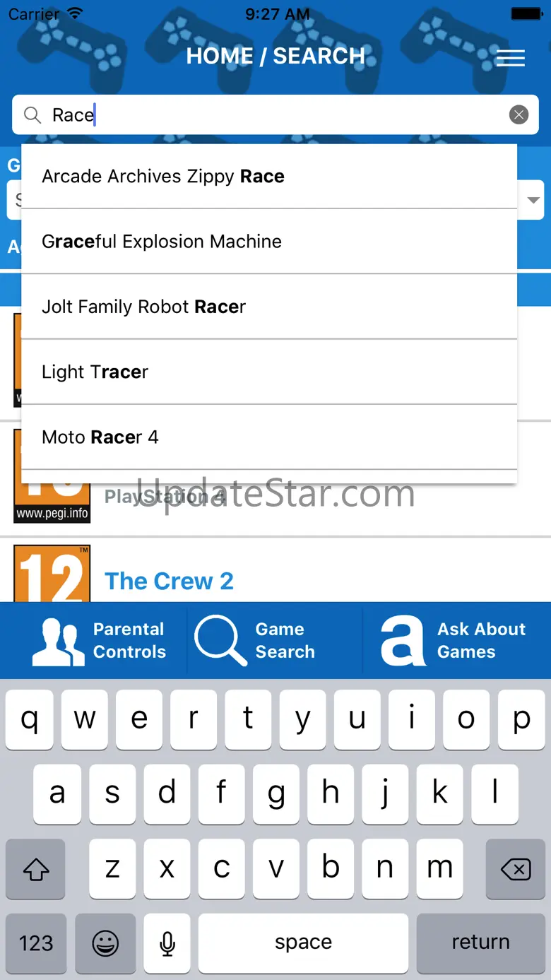Image resolution: width=551 pixels, height=980 pixels.
Task: Tap the i key
Action: [412, 719]
